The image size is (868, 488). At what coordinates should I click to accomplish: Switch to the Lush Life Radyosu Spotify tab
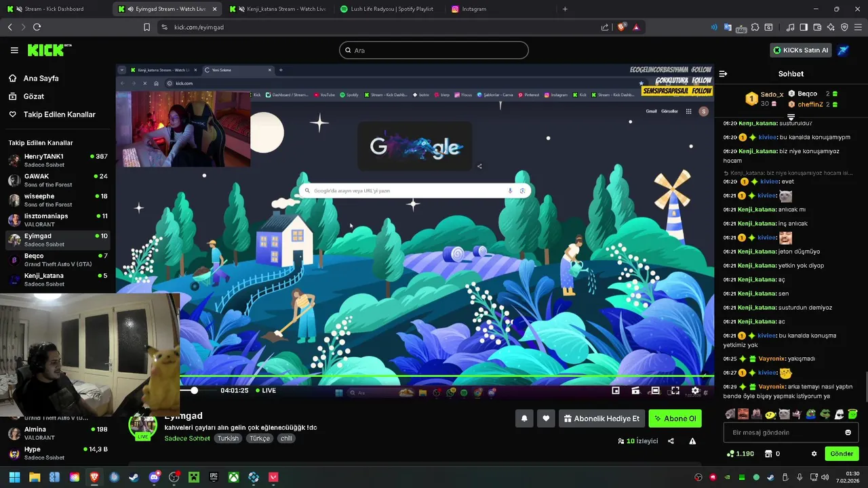[x=389, y=9]
